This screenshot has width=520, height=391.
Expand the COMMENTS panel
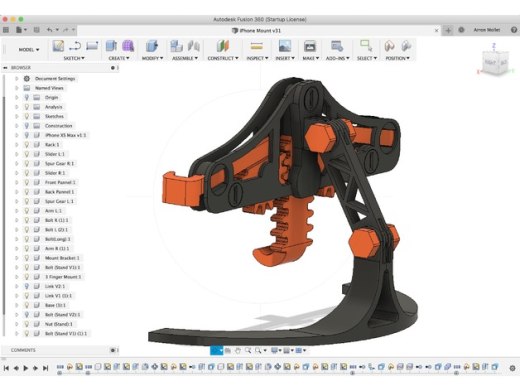pyautogui.click(x=113, y=350)
